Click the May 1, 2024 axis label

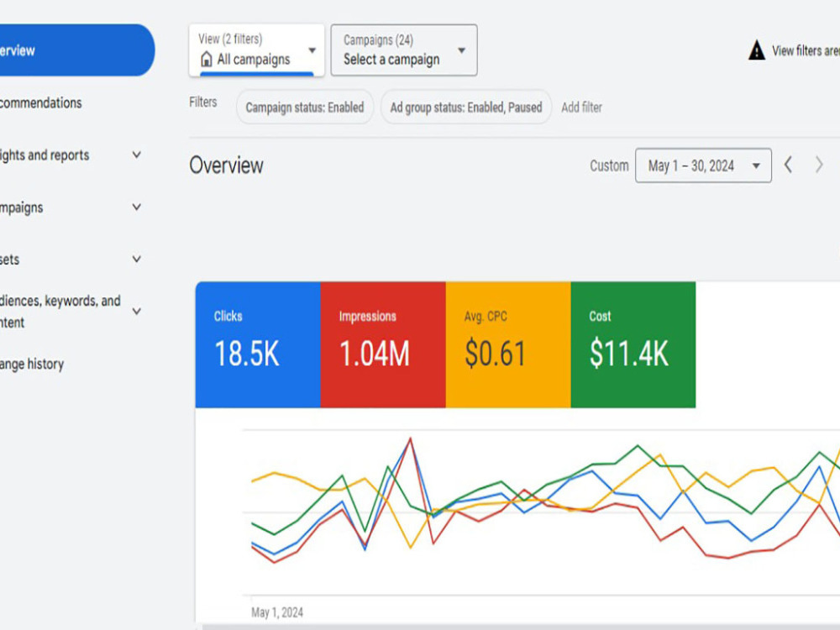(277, 612)
